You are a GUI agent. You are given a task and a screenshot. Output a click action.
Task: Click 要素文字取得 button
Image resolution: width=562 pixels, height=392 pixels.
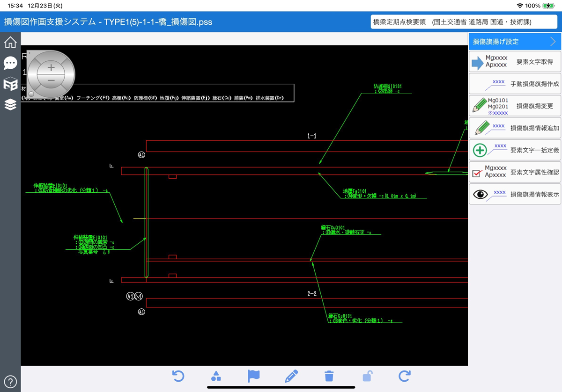tap(515, 62)
